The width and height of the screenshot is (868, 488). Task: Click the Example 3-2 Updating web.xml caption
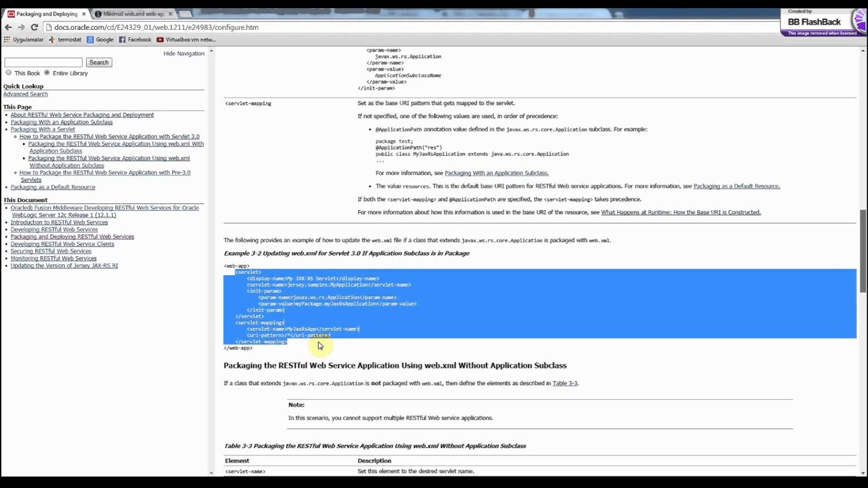[347, 253]
